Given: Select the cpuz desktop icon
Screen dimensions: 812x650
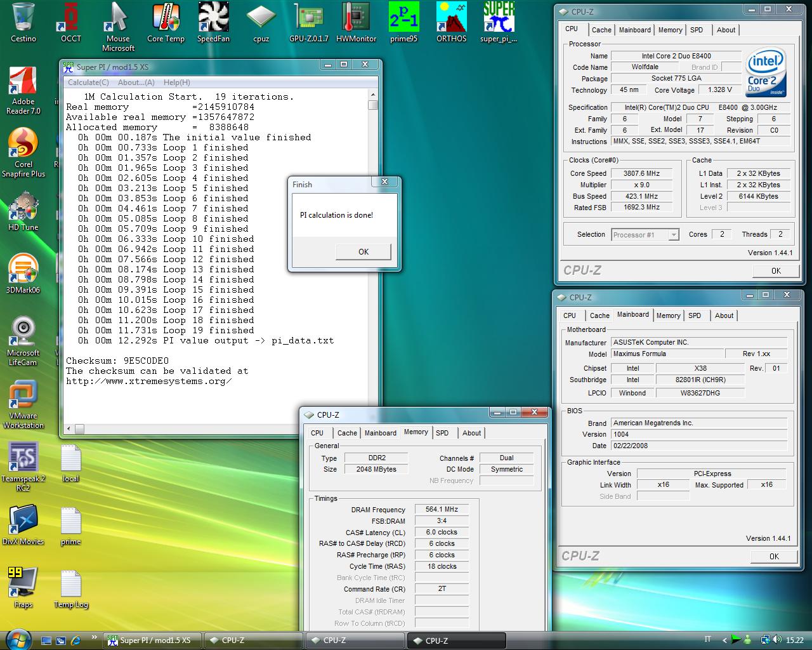Looking at the screenshot, I should click(x=261, y=23).
